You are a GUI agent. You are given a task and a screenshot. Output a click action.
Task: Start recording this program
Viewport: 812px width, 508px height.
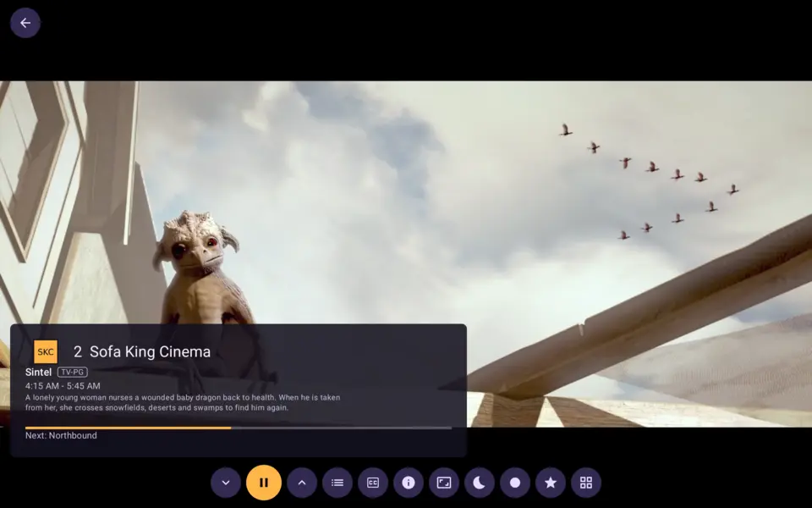515,483
